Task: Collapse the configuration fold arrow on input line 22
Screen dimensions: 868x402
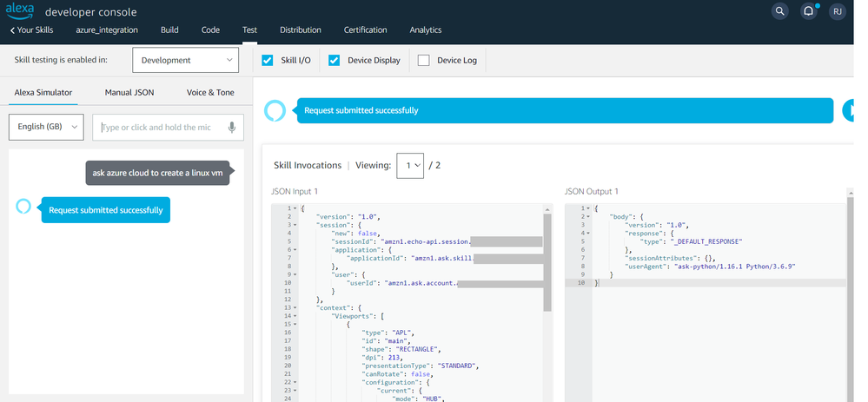Action: click(x=295, y=382)
